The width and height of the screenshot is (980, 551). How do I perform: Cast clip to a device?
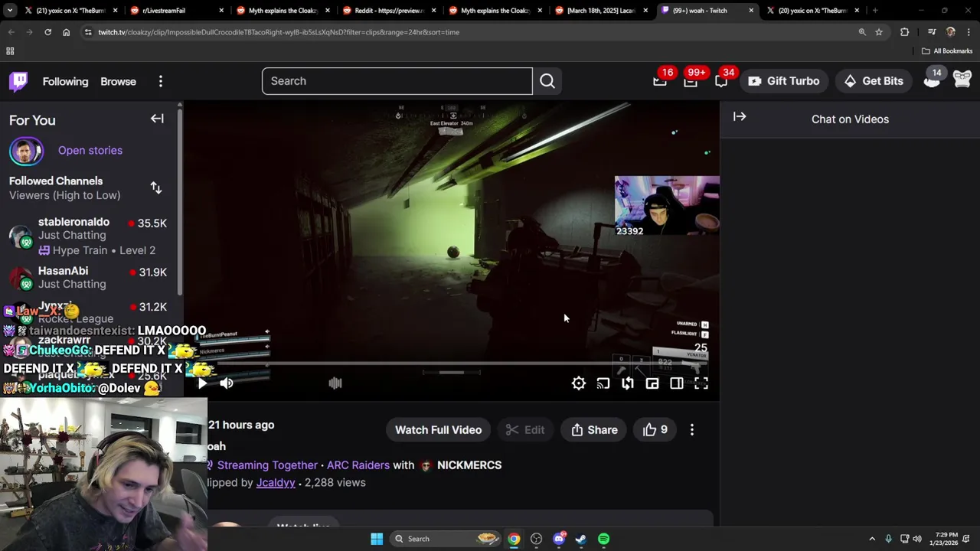coord(603,383)
